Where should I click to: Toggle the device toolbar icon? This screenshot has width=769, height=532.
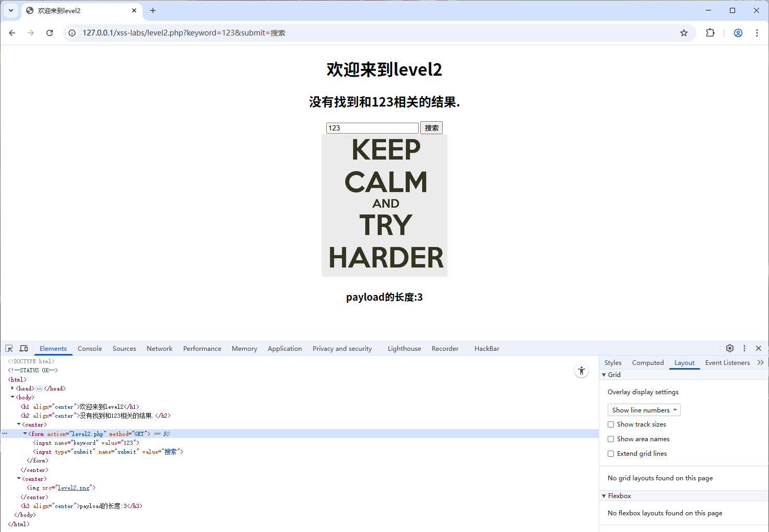click(x=23, y=348)
